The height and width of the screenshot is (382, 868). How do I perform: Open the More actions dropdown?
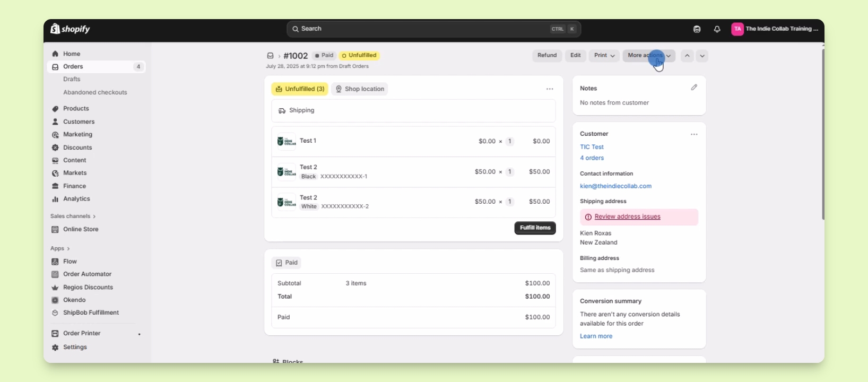[649, 56]
